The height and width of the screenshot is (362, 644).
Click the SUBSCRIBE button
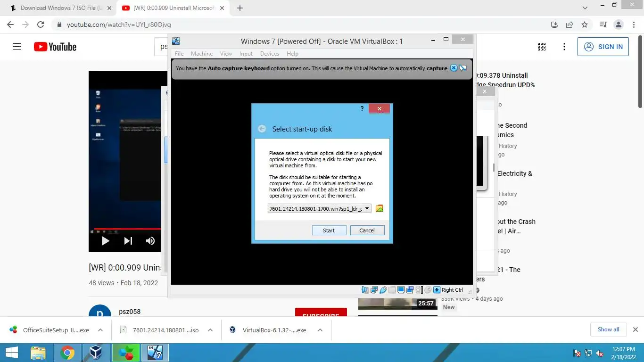pyautogui.click(x=321, y=313)
